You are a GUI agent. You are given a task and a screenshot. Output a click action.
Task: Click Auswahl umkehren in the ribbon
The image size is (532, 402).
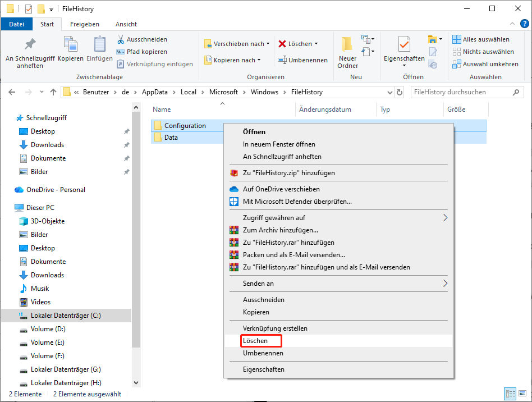485,64
